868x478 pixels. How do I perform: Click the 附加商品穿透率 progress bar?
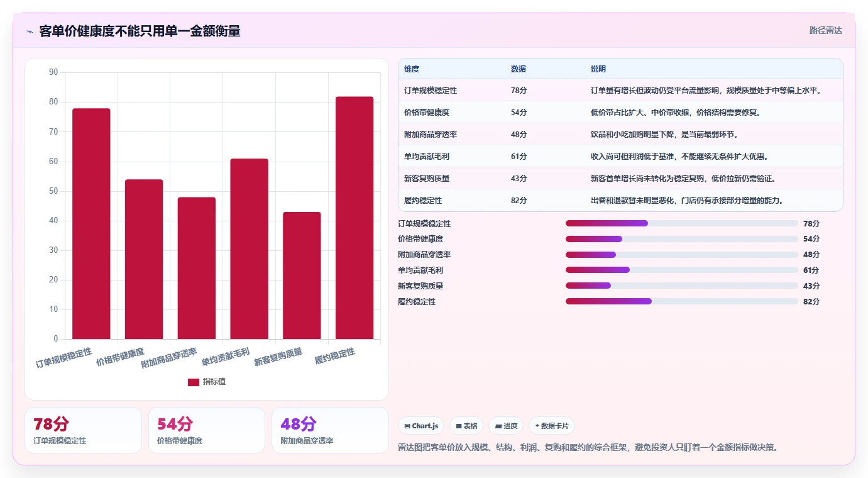point(682,255)
